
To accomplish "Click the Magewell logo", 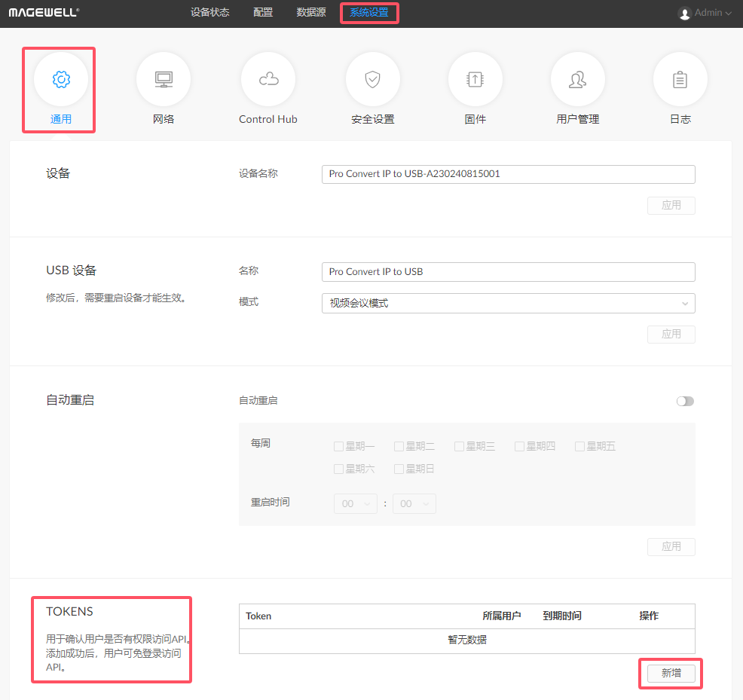I will [44, 13].
